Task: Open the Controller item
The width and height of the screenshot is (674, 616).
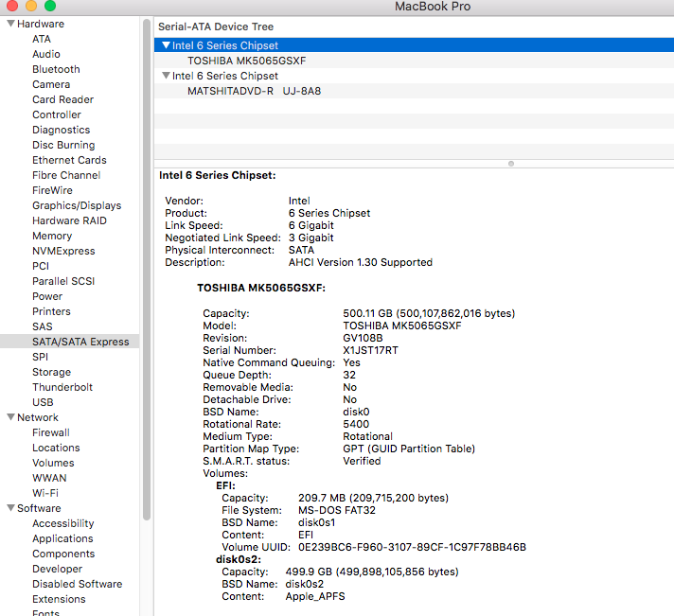Action: (x=57, y=114)
